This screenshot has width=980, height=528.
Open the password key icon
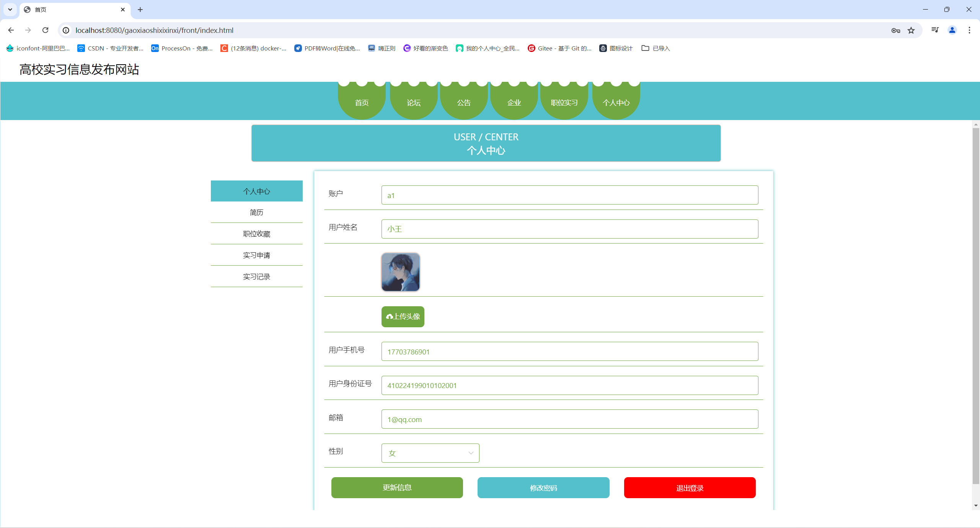coord(895,30)
